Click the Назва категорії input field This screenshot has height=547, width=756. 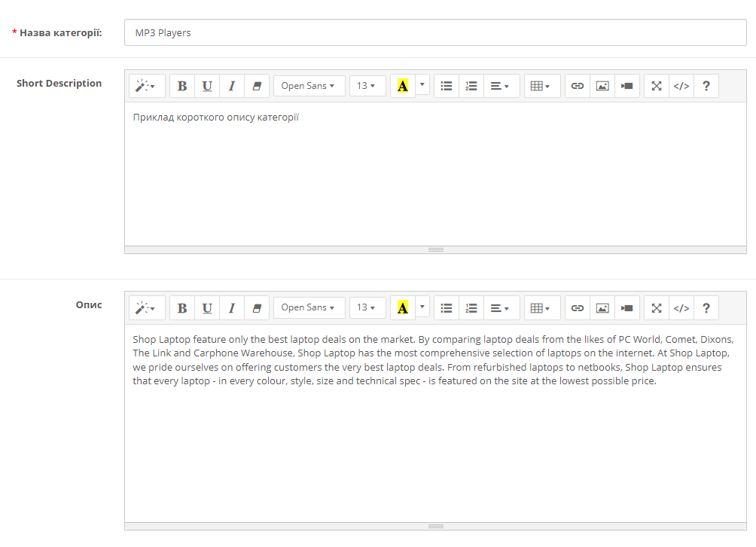click(x=435, y=32)
